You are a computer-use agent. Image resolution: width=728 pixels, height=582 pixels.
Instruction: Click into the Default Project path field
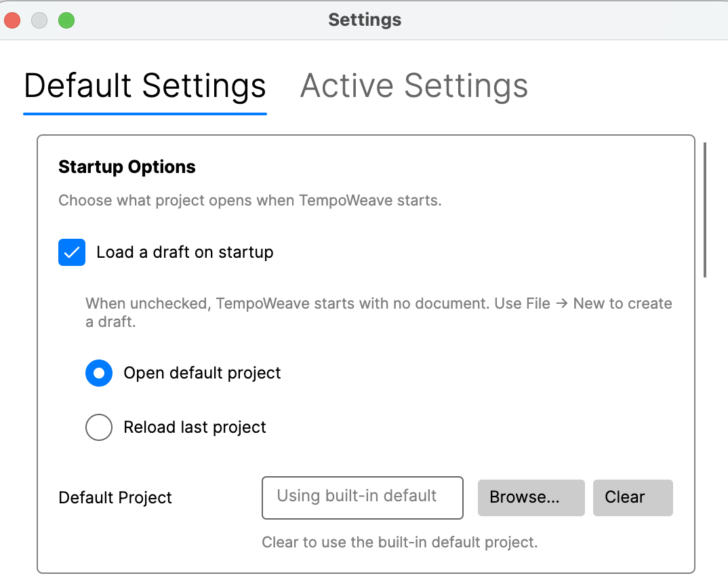[x=362, y=497]
